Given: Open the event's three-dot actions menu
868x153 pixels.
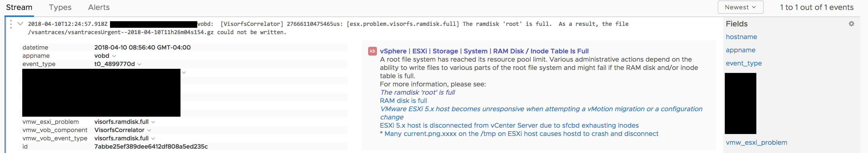Looking at the screenshot, I should tap(11, 24).
